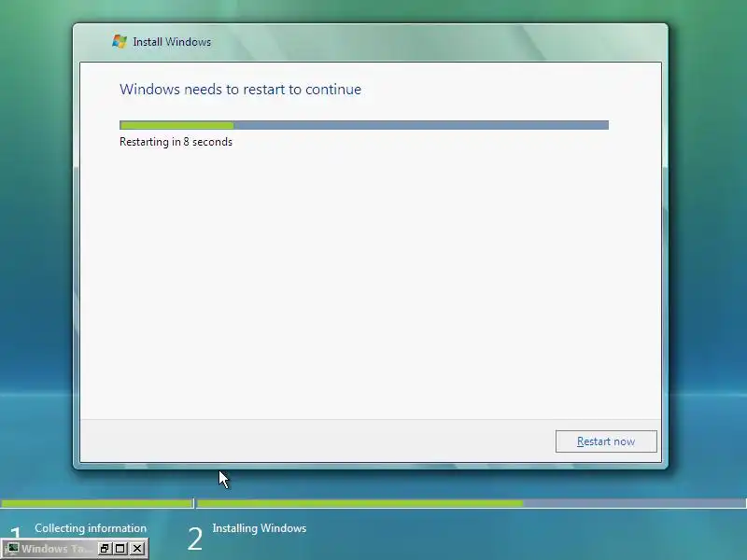This screenshot has width=747, height=560.
Task: Click the minimized Windows Task window title
Action: click(x=56, y=549)
